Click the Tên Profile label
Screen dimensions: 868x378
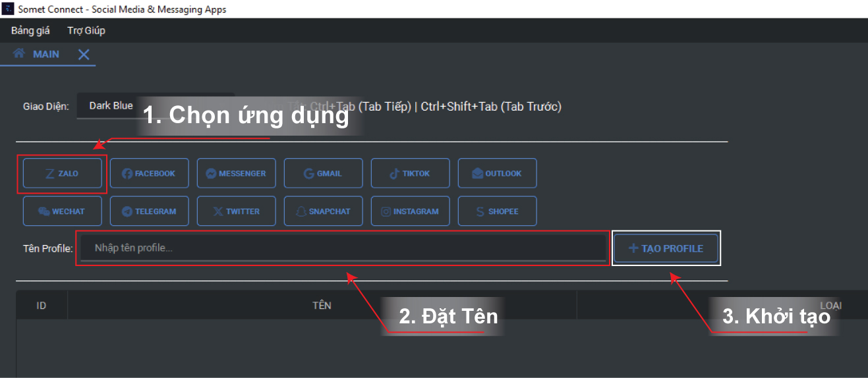pyautogui.click(x=47, y=249)
